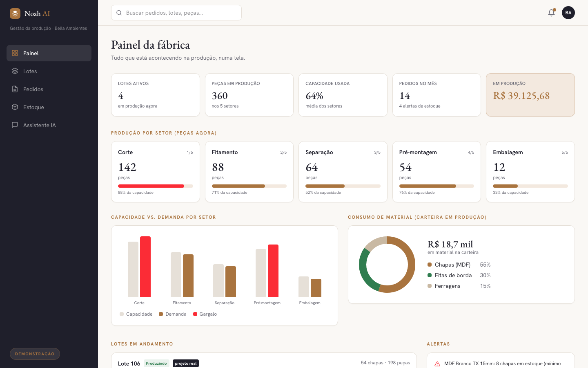This screenshot has width=588, height=368.
Task: Click the search magnifier icon
Action: (x=119, y=13)
